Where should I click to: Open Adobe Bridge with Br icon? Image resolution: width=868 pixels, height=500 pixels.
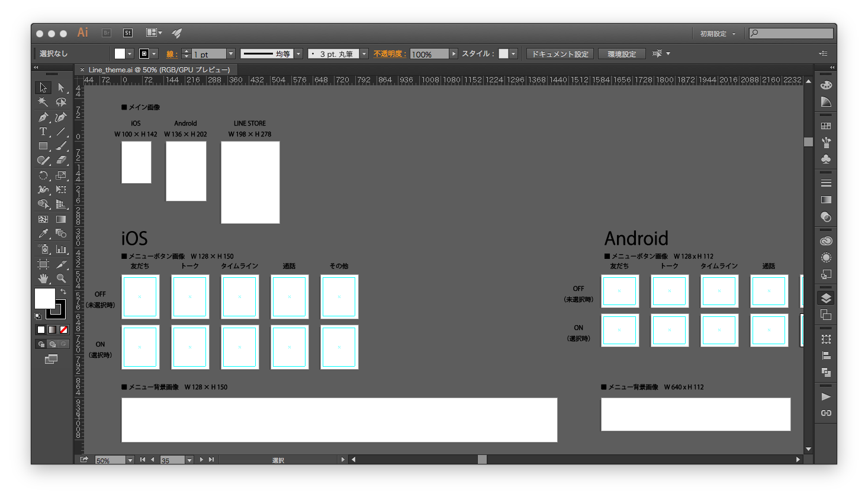107,33
